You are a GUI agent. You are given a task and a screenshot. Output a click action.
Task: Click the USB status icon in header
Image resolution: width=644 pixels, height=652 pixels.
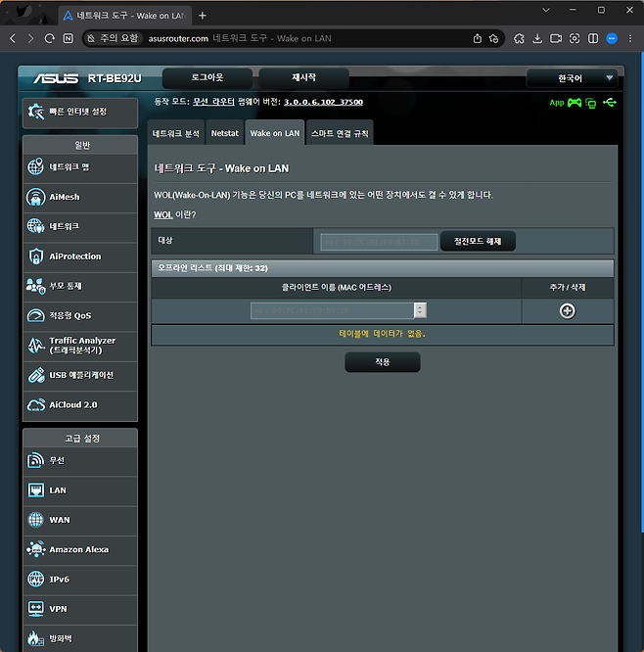click(610, 103)
